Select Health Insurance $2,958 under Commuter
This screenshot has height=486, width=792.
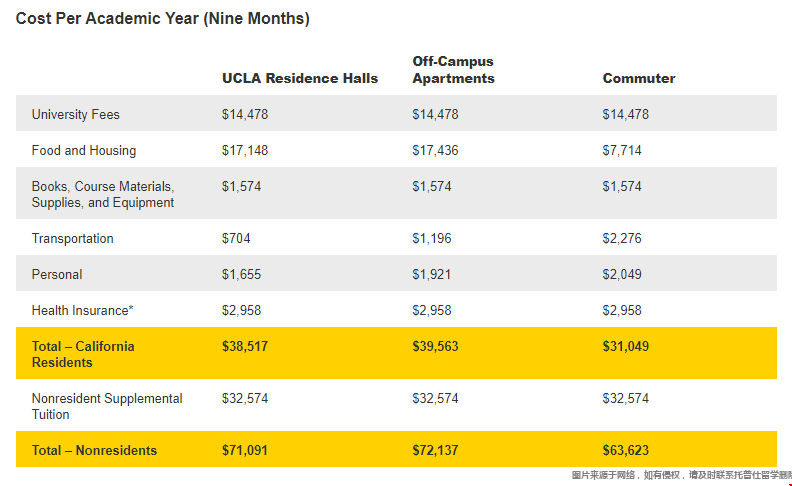(622, 310)
